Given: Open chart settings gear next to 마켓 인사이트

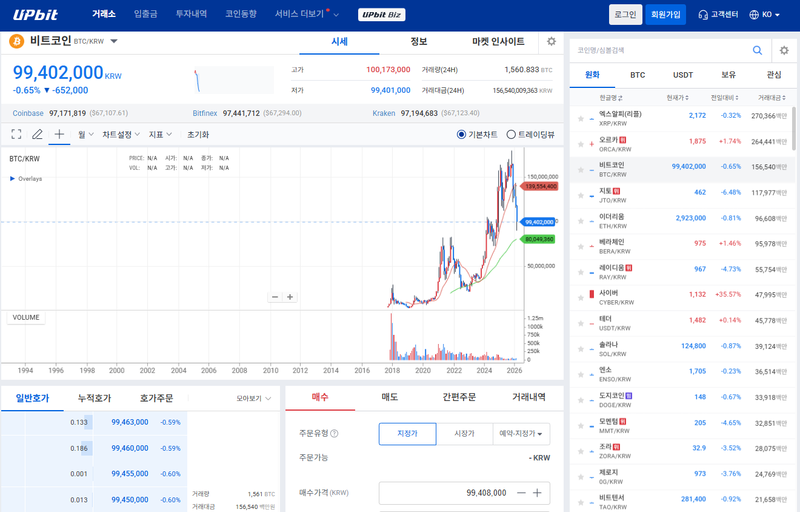Looking at the screenshot, I should point(551,42).
